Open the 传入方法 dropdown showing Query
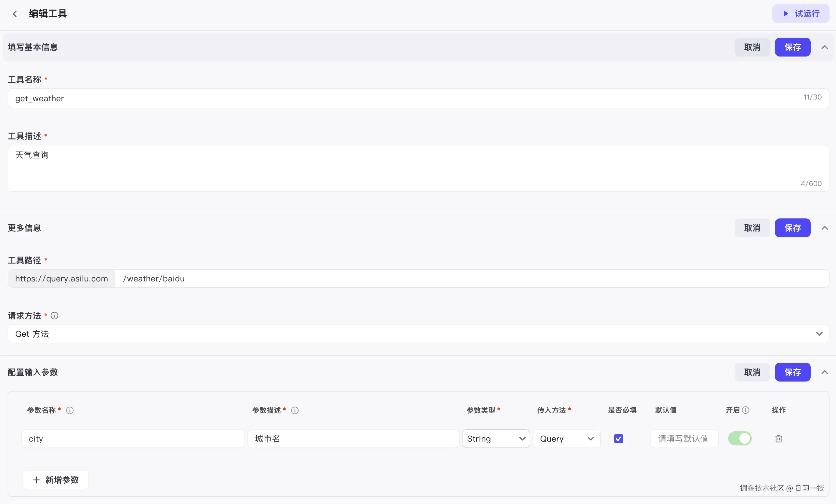This screenshot has height=504, width=836. 566,439
